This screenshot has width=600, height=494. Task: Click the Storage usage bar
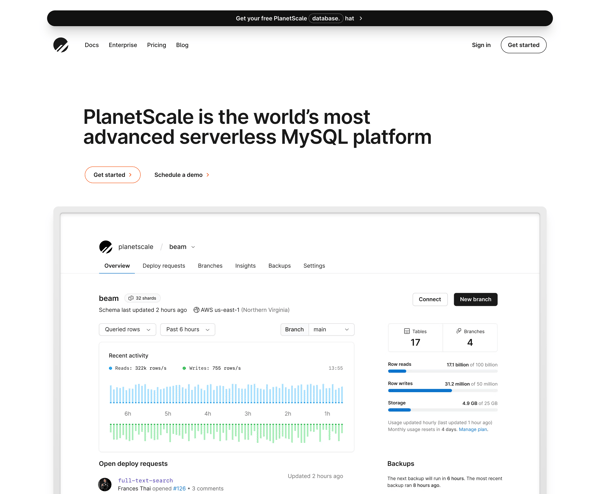[443, 410]
